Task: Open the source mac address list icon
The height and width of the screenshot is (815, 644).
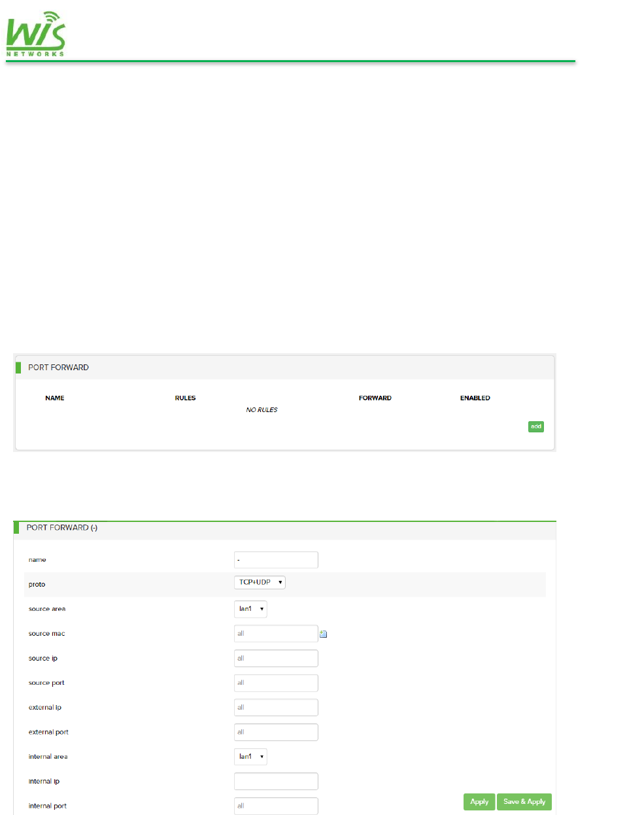Action: tap(323, 634)
